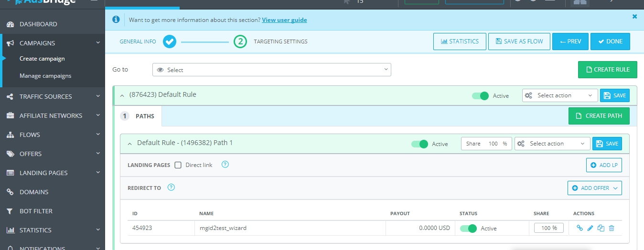Viewport: 644px width, 250px height.
Task: Click help icon next to Redirect To
Action: coord(171,187)
